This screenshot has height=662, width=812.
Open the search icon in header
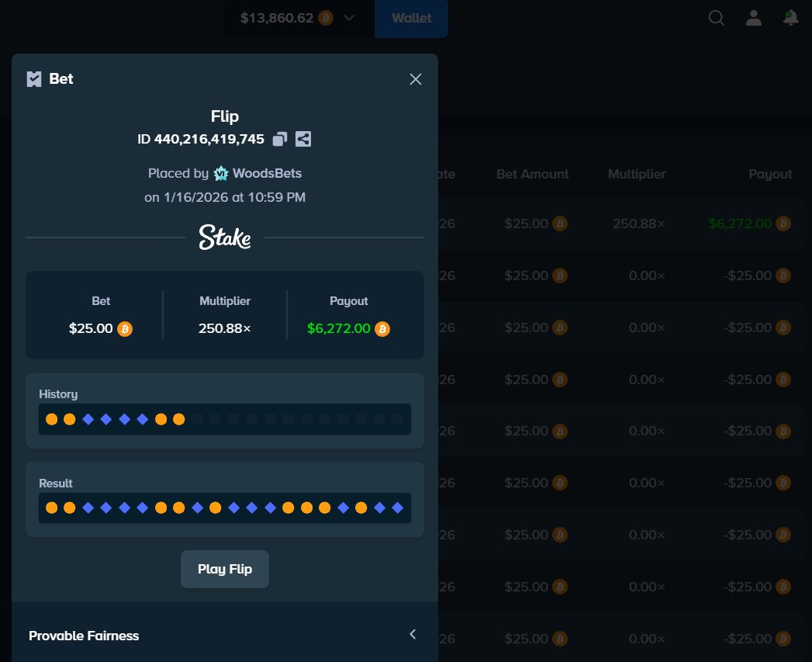point(716,18)
